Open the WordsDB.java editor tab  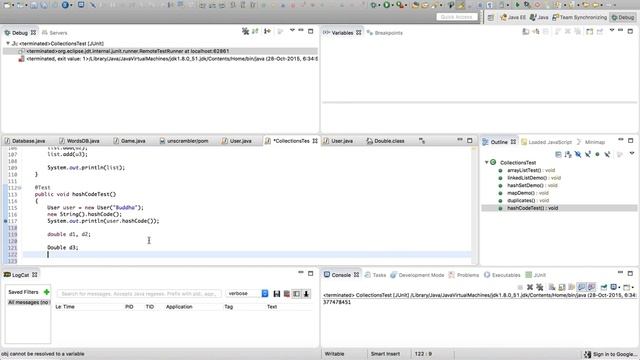[x=80, y=141]
